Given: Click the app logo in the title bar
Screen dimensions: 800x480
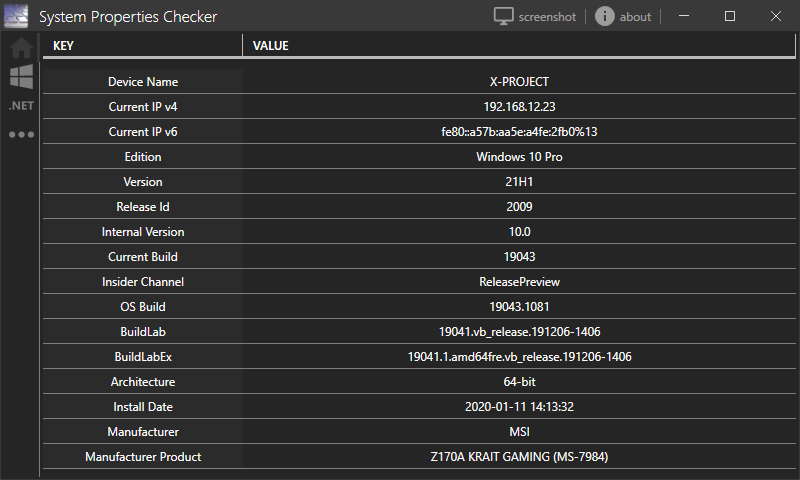Looking at the screenshot, I should [16, 16].
